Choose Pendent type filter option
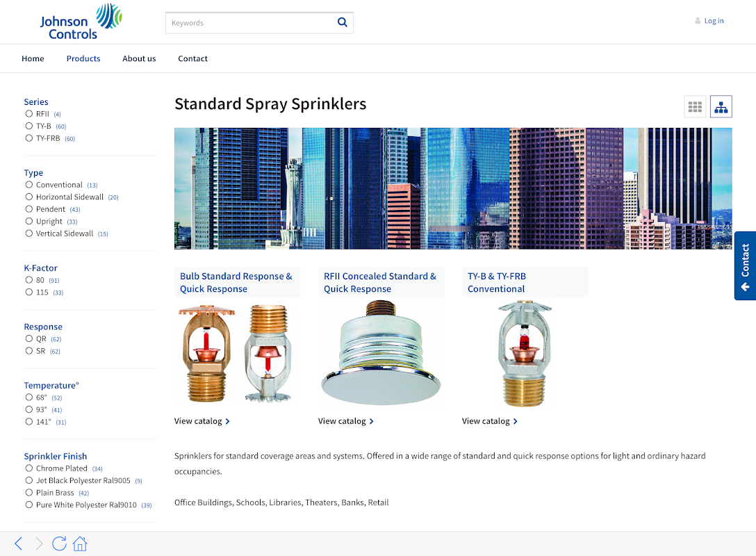This screenshot has width=756, height=556. [x=29, y=208]
